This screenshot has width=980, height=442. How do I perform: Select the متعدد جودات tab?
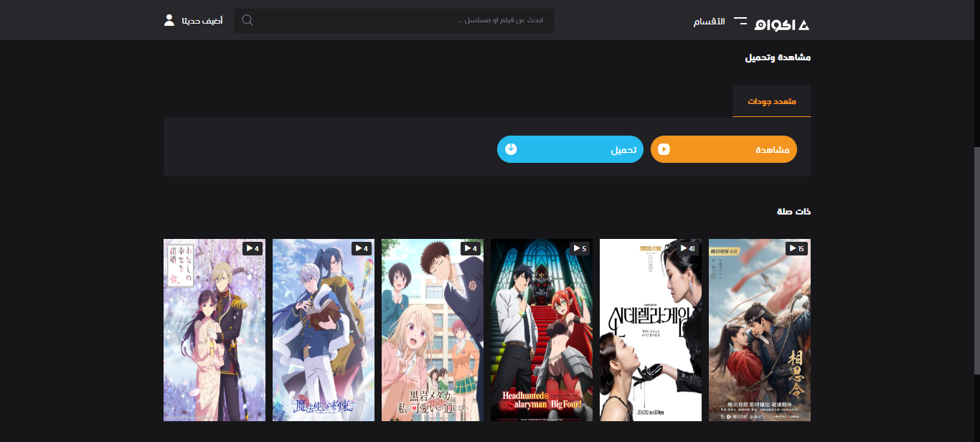click(x=772, y=101)
